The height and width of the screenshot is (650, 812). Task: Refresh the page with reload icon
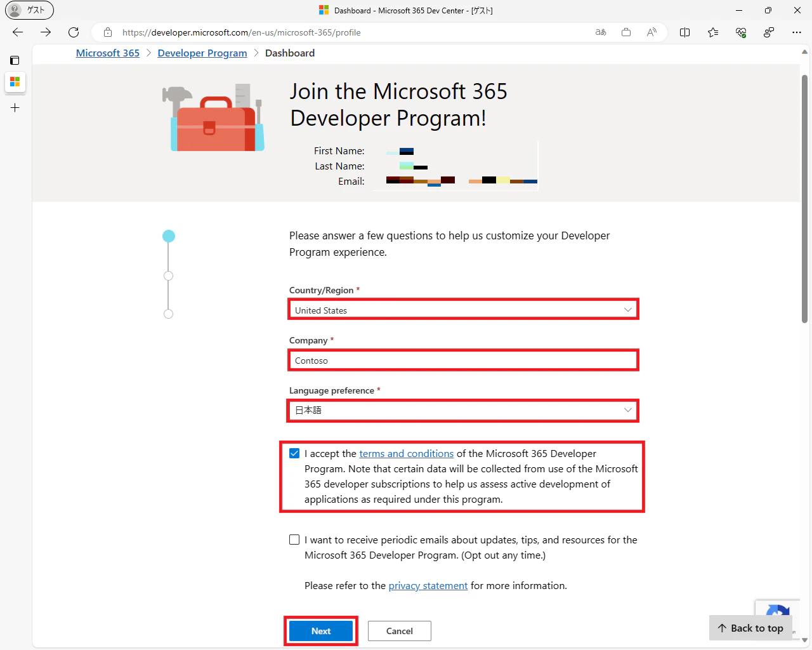(74, 32)
